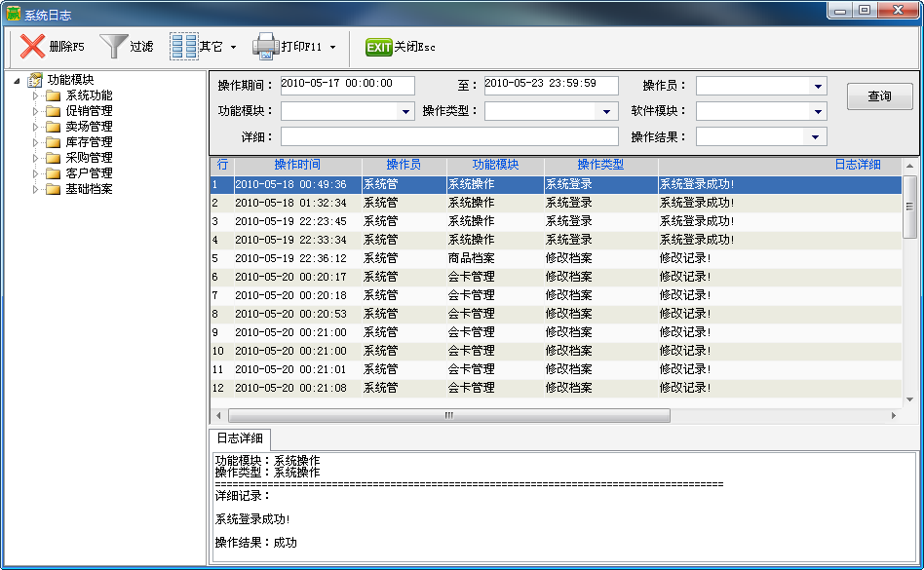Click the 其它 list view icon
Screen dimensions: 924x570
tap(183, 47)
